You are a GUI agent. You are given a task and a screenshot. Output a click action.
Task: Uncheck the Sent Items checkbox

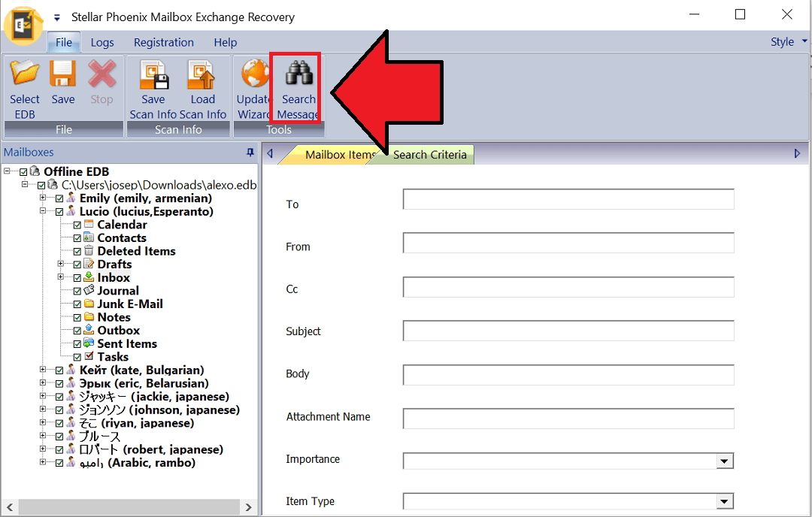[x=77, y=344]
